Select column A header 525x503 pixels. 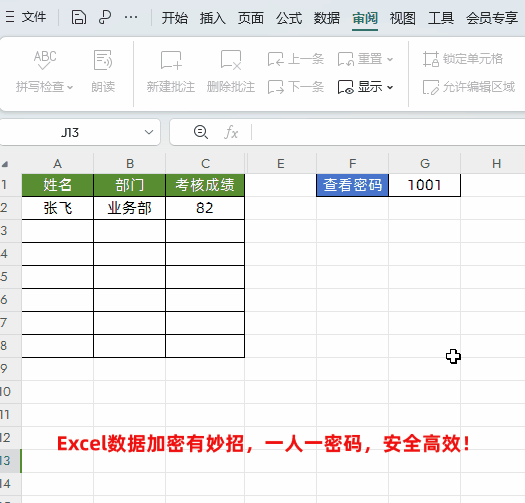pos(58,164)
